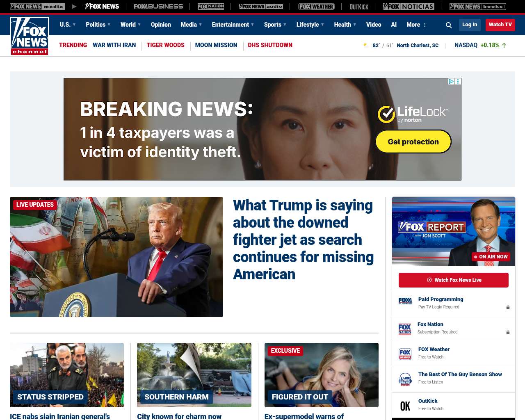This screenshot has height=420, width=525.
Task: Open the Fox Noticias logo in top bar
Action: (409, 7)
